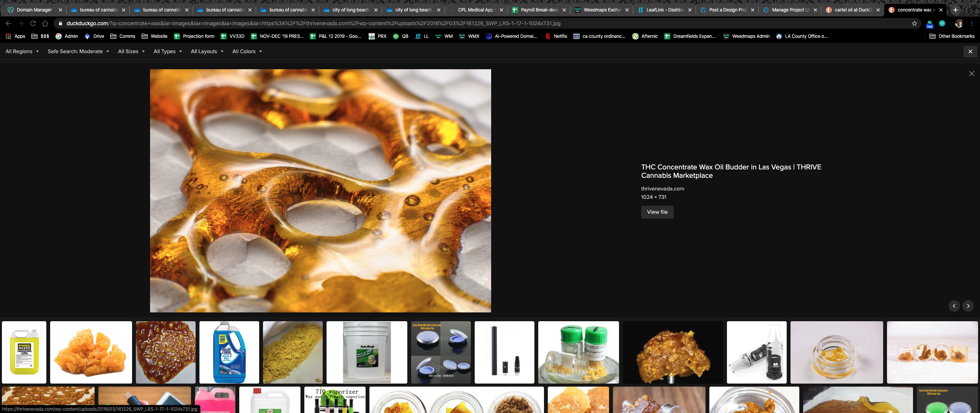The image size is (980, 413).
Task: Click the home icon in toolbar
Action: coord(45,23)
